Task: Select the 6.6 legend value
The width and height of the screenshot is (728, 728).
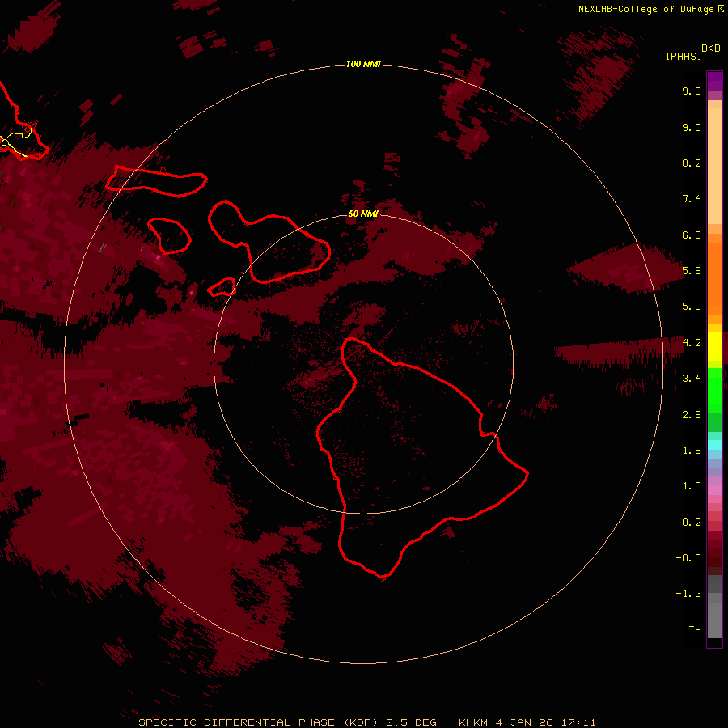Action: (692, 235)
